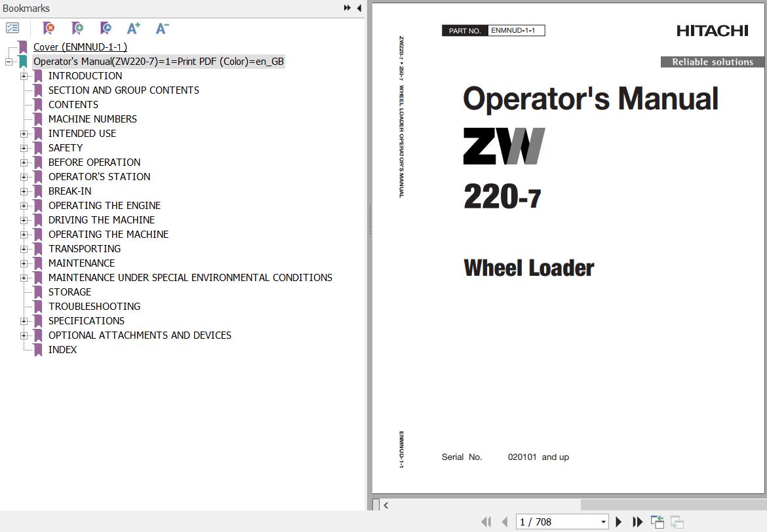This screenshot has width=767, height=532.
Task: Open the BEFORE OPERATION bookmark
Action: pyautogui.click(x=94, y=162)
